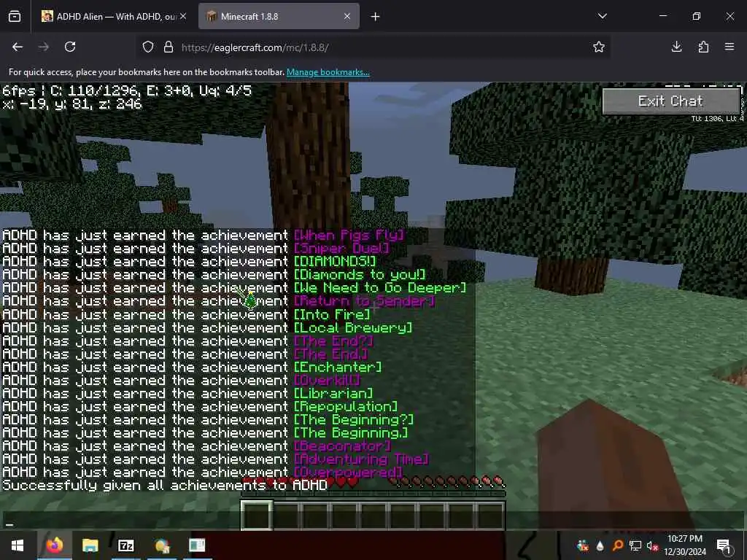Click the coordinates debug text
Viewport: 747px width, 560px height.
pyautogui.click(x=72, y=104)
